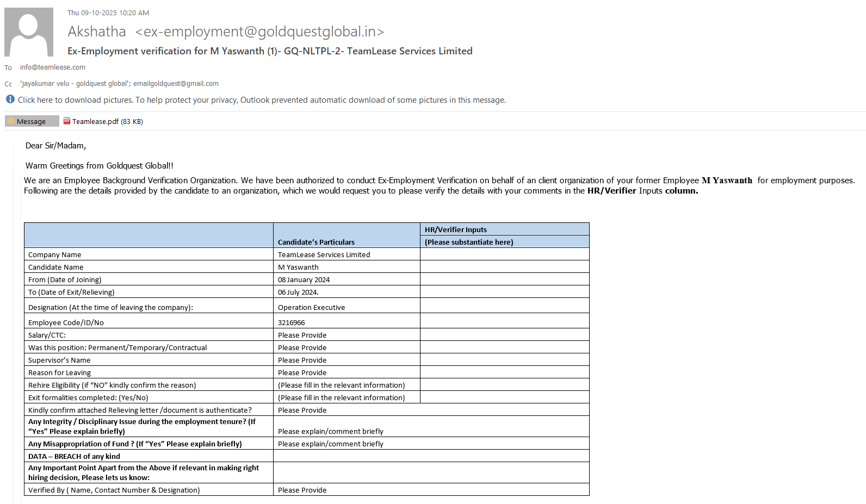Click the 'Employee Code/ID/No' row label
866x504 pixels.
pyautogui.click(x=66, y=322)
